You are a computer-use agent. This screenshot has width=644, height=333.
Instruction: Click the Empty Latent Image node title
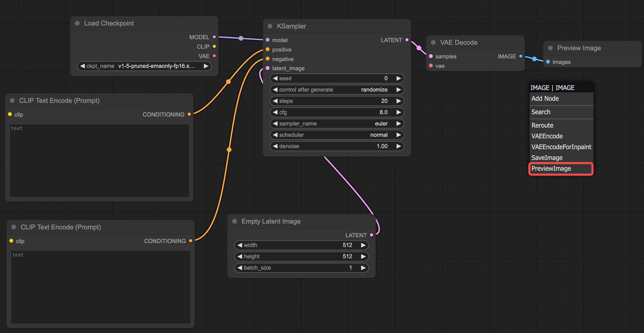[271, 221]
